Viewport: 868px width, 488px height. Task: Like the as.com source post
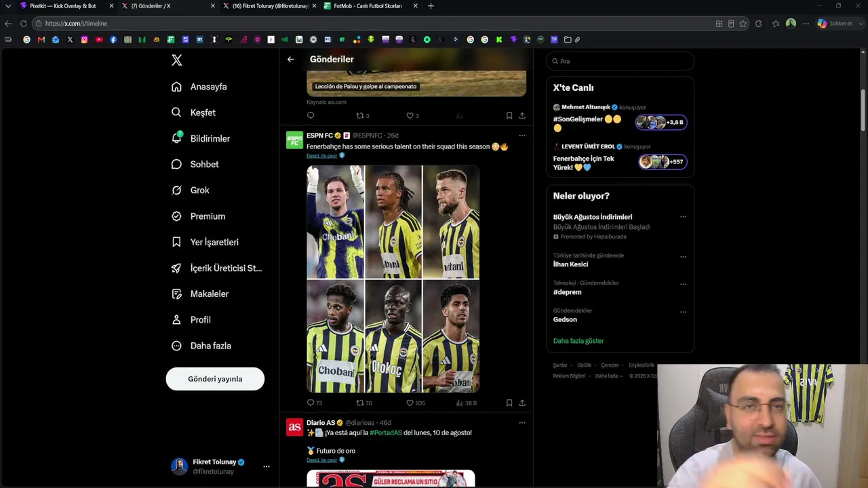pyautogui.click(x=412, y=116)
